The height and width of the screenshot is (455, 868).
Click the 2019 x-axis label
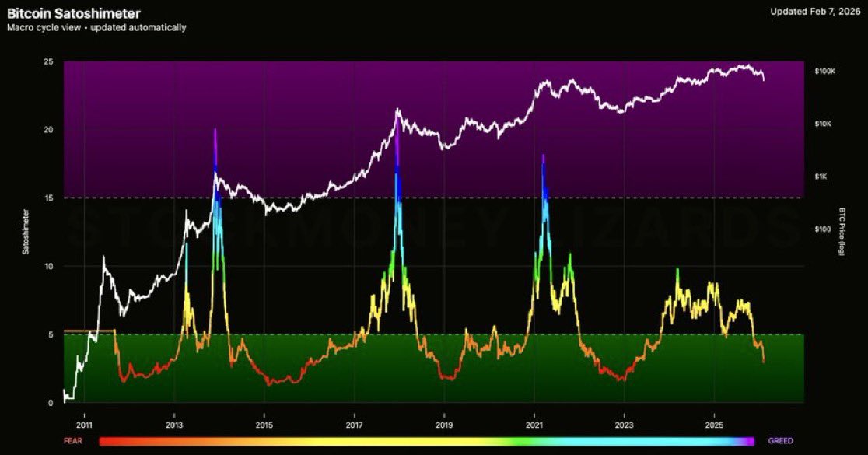tap(444, 425)
